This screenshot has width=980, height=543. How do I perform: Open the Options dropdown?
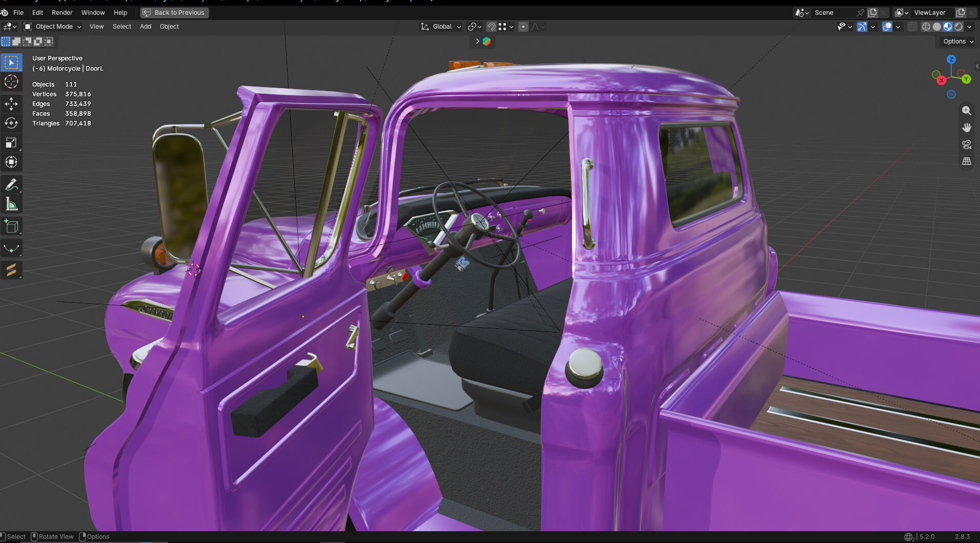point(957,41)
